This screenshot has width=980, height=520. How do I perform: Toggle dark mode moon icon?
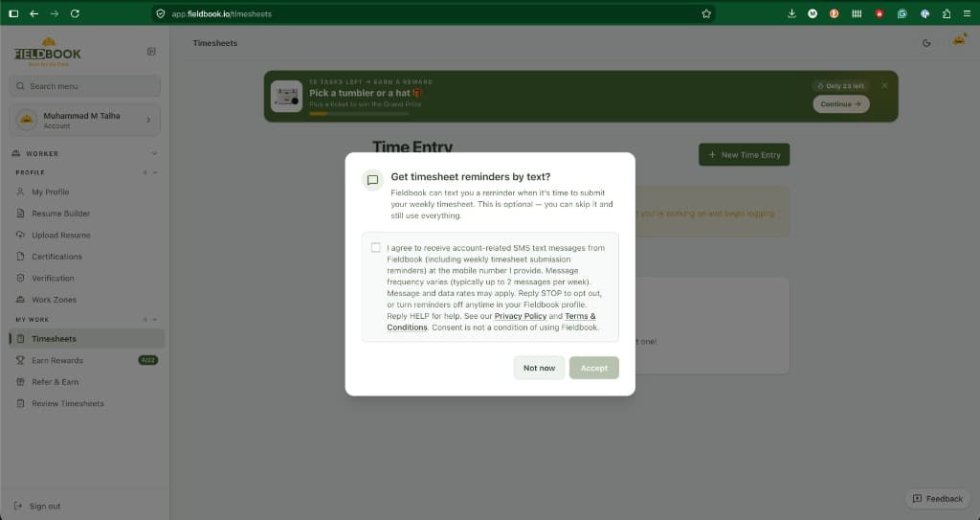point(926,43)
